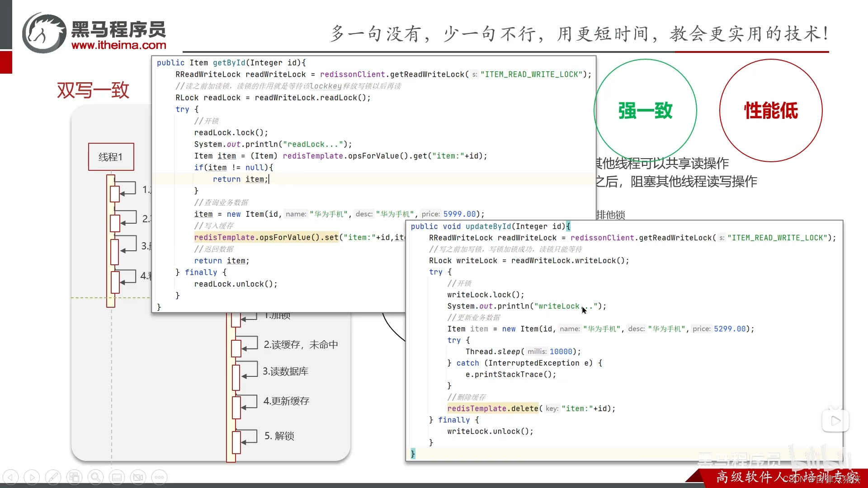Click the 排他锁 label
The height and width of the screenshot is (488, 868).
click(x=611, y=215)
